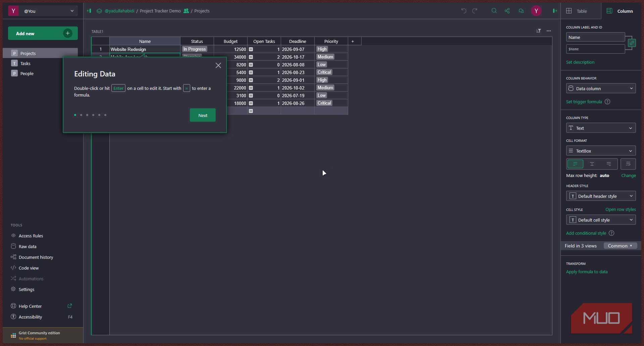Viewport: 644px width, 346px height.
Task: Open the Y user avatar menu
Action: 536,11
